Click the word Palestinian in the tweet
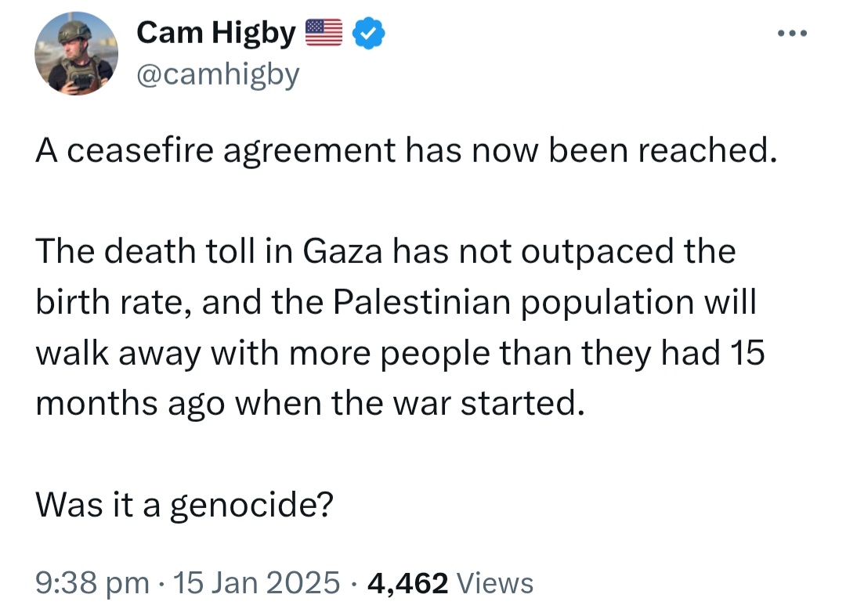846x616 pixels. tap(421, 302)
